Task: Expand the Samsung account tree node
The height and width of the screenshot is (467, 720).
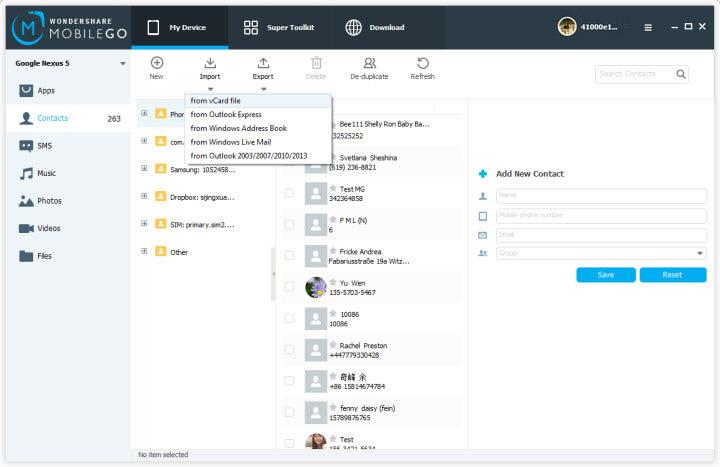Action: coord(144,169)
